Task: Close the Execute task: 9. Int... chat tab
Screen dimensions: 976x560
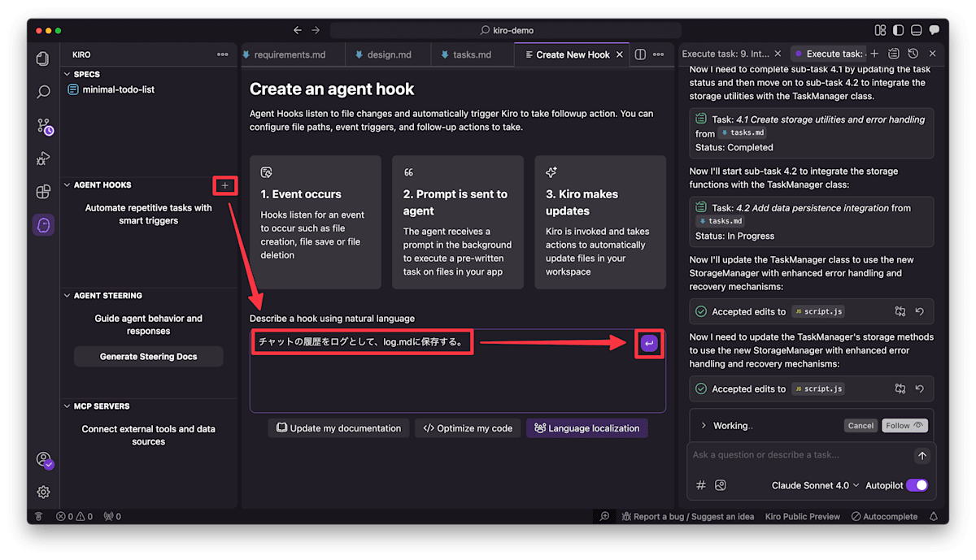Action: [x=778, y=54]
